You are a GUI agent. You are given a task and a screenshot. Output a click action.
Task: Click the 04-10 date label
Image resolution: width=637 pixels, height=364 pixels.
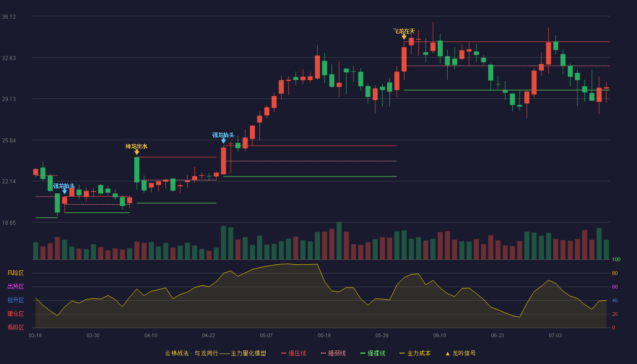(x=151, y=335)
